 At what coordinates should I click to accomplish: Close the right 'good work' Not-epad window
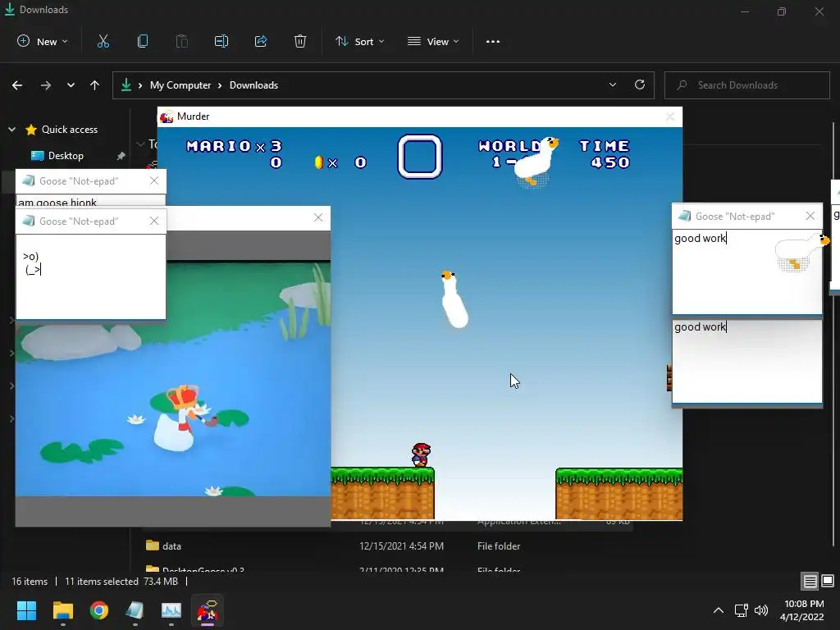(810, 216)
